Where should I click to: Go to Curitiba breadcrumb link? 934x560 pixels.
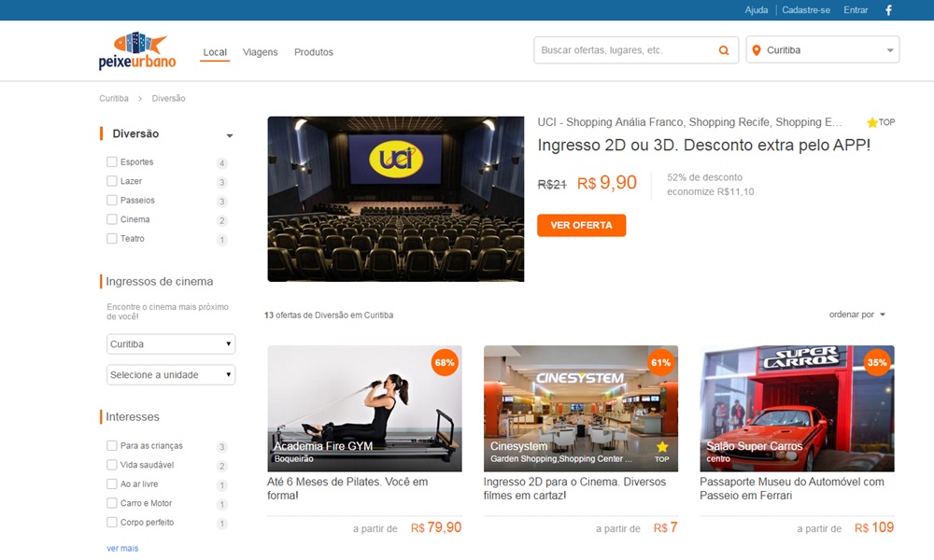click(114, 98)
